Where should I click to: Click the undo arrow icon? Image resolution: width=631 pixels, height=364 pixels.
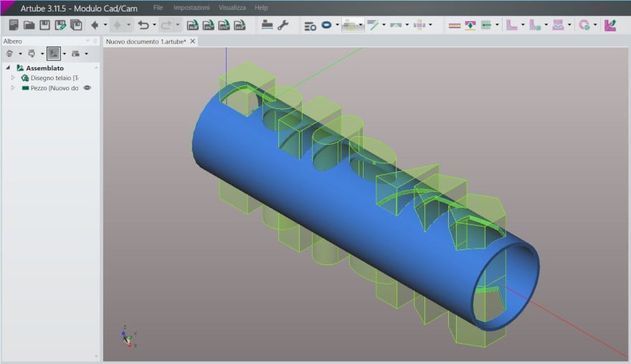tap(143, 25)
